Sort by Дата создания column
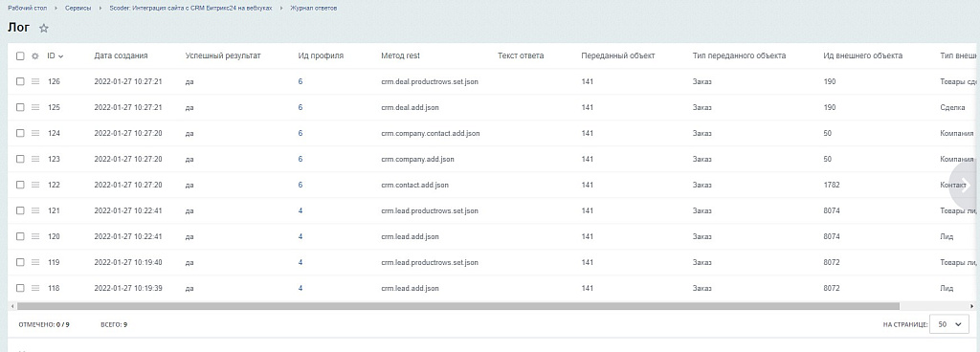The image size is (980, 352). click(x=121, y=55)
